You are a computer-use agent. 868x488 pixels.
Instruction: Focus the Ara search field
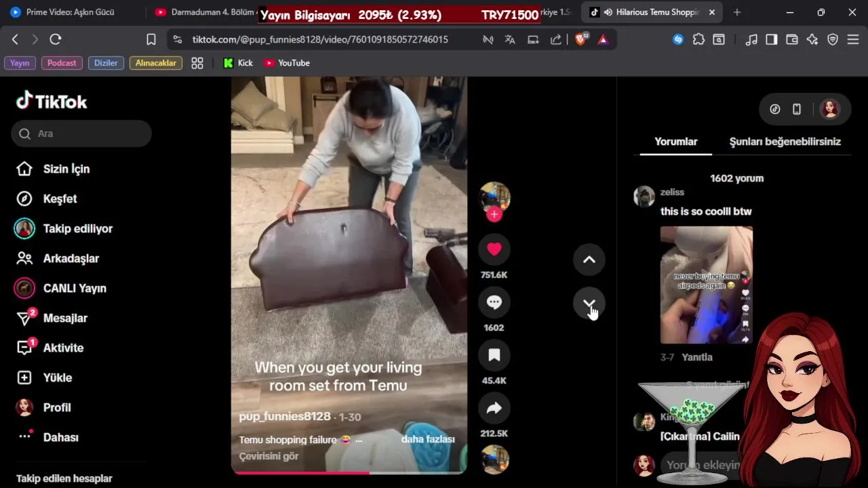81,134
